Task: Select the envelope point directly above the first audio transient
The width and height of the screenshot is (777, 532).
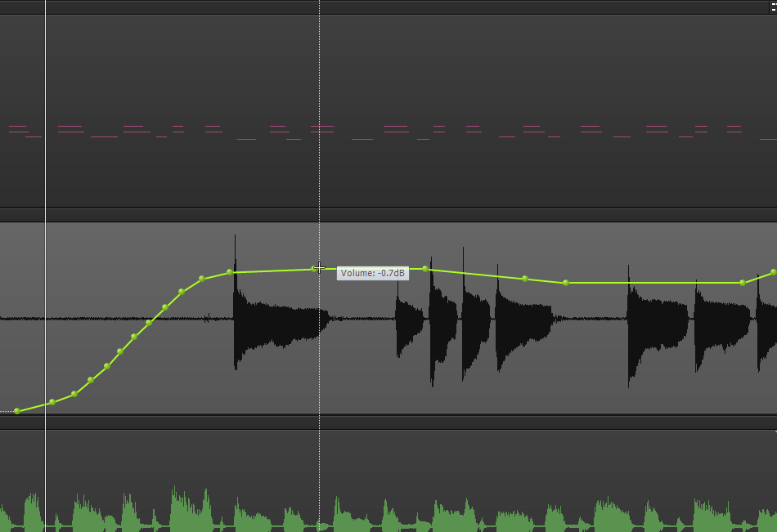Action: click(x=230, y=272)
